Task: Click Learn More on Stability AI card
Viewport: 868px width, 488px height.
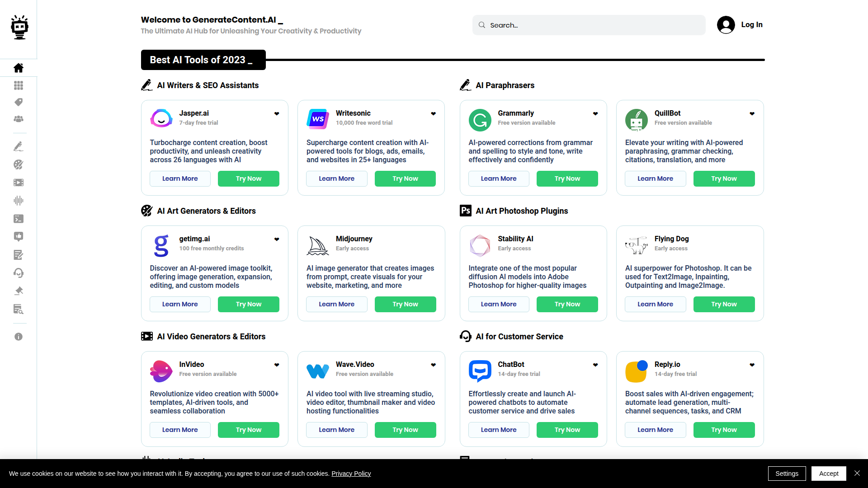Action: click(499, 304)
